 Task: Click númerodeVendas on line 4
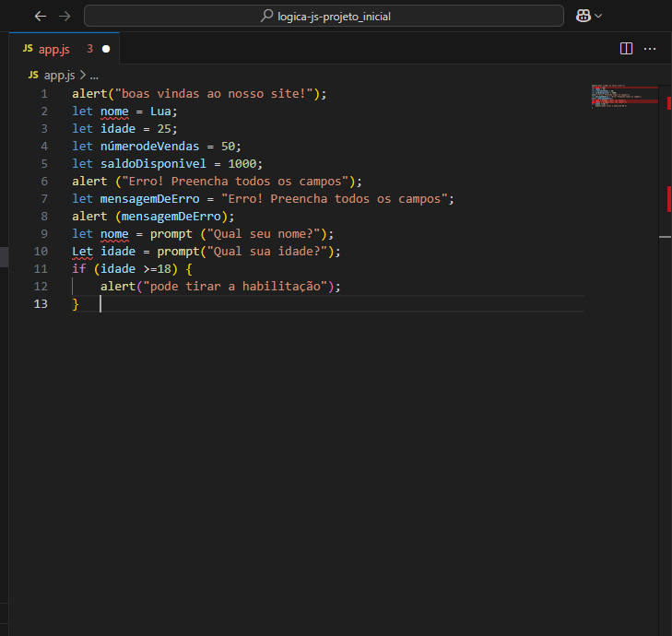tap(149, 147)
